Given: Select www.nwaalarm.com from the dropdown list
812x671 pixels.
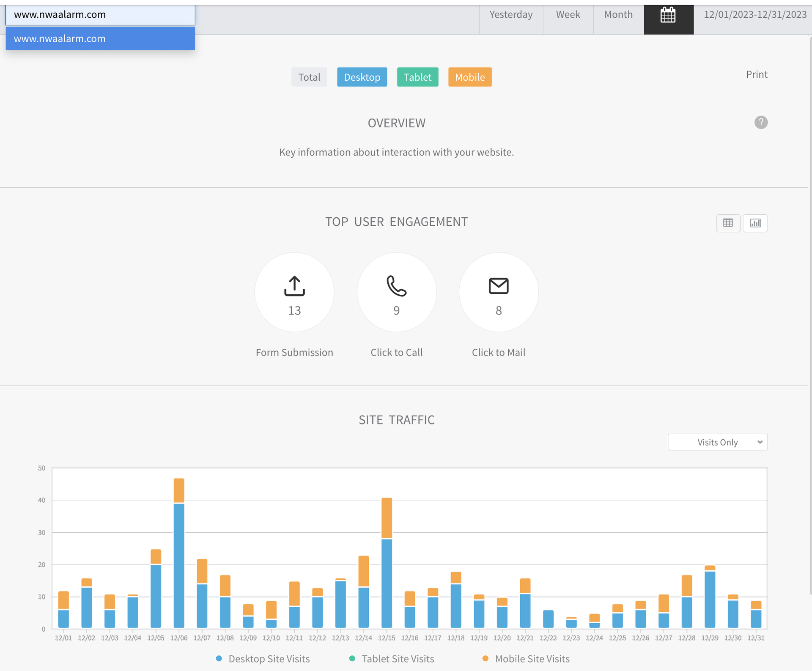Looking at the screenshot, I should [x=100, y=38].
